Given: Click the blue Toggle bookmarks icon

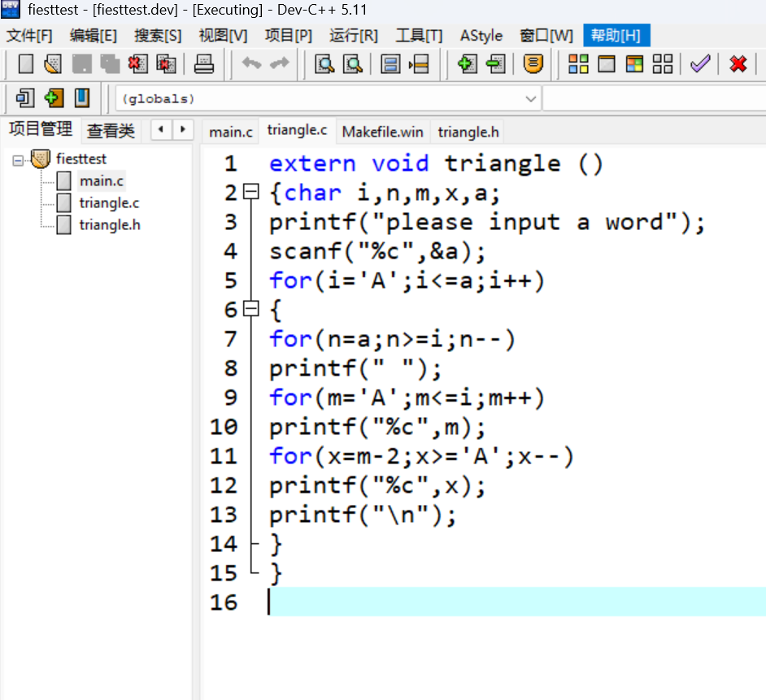Looking at the screenshot, I should [81, 98].
